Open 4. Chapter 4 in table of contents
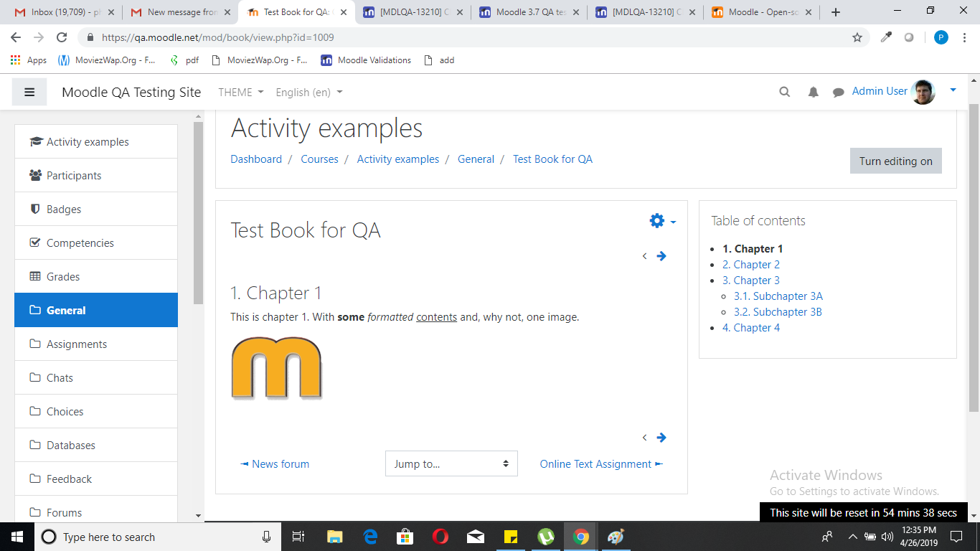980x551 pixels. (x=751, y=328)
